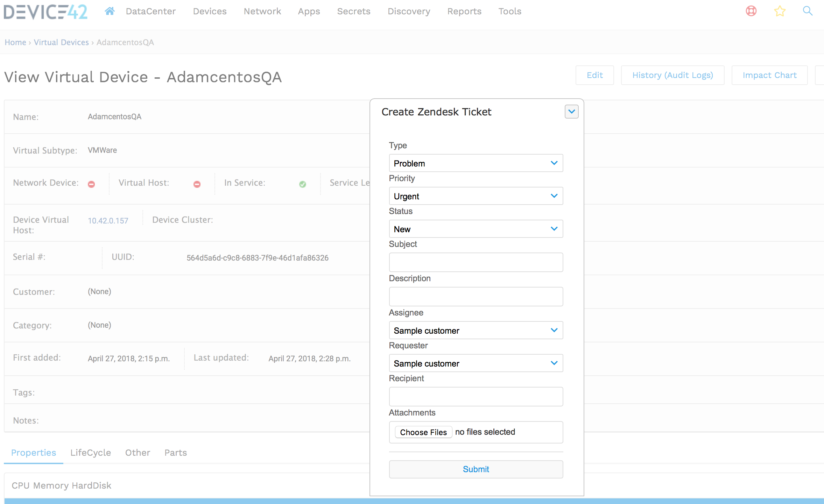Open the Assignee dropdown
Image resolution: width=824 pixels, height=504 pixels.
[x=476, y=330]
